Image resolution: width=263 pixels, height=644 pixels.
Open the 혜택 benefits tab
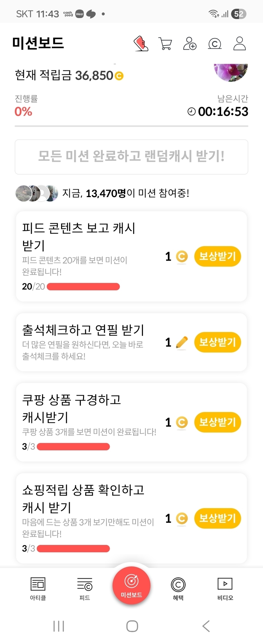pyautogui.click(x=178, y=588)
